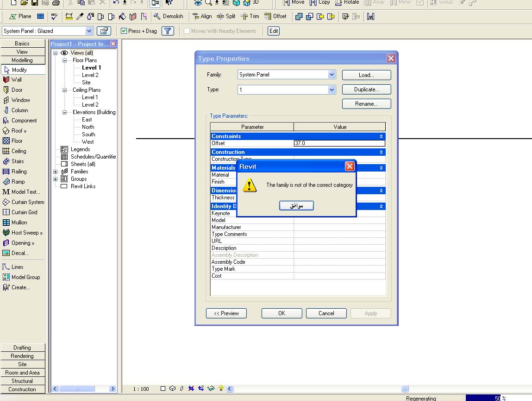Select the Wall tool in the design bar
The height and width of the screenshot is (401, 532).
pyautogui.click(x=16, y=80)
